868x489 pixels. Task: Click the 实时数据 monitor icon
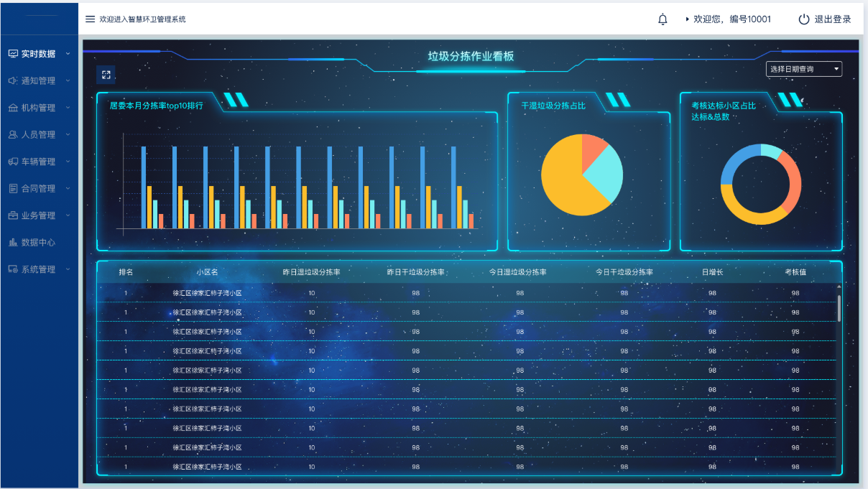(13, 54)
